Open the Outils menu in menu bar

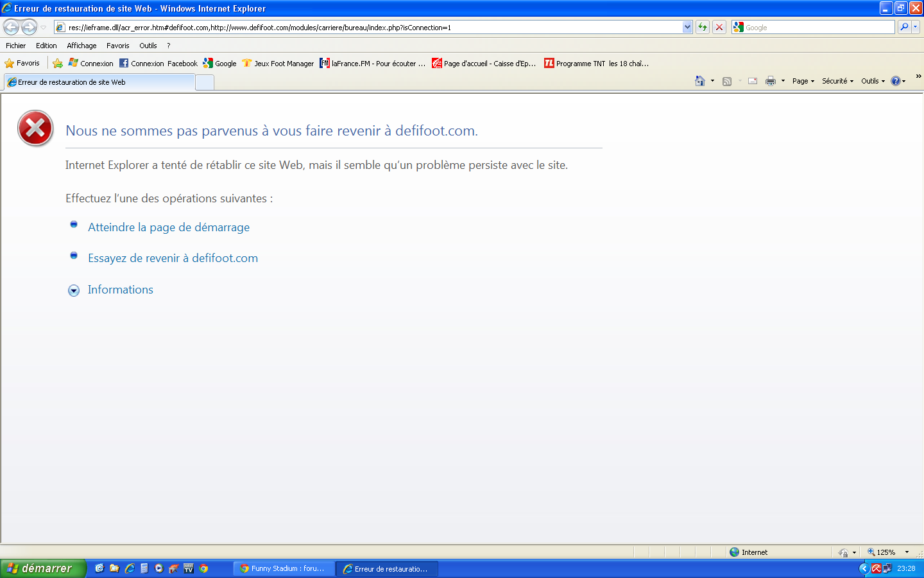148,46
